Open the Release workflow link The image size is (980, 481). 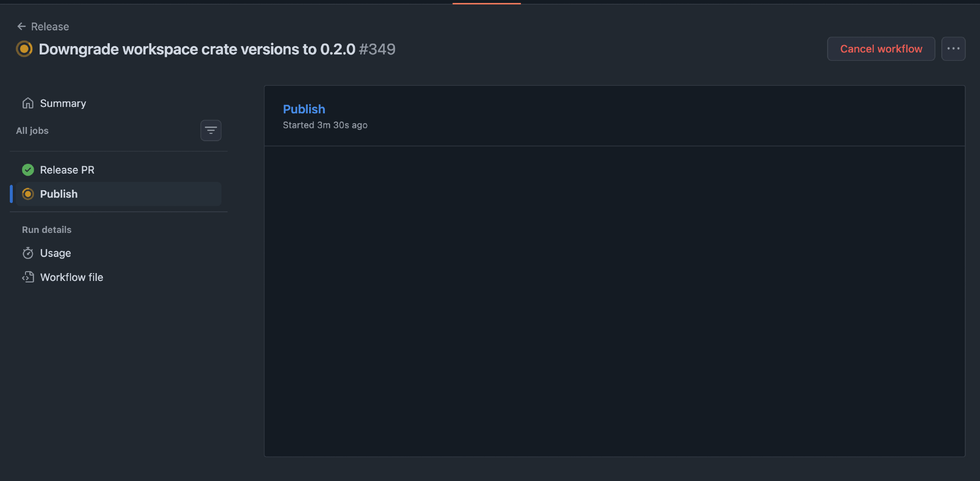(50, 26)
